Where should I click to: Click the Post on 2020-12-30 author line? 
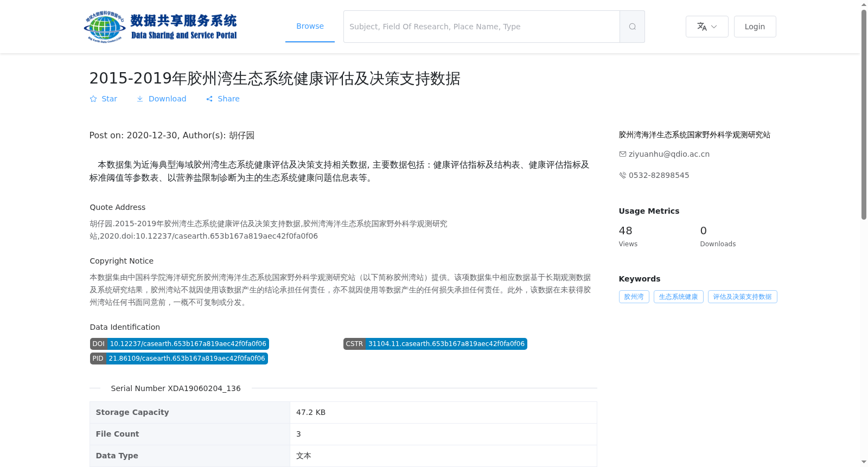[172, 135]
